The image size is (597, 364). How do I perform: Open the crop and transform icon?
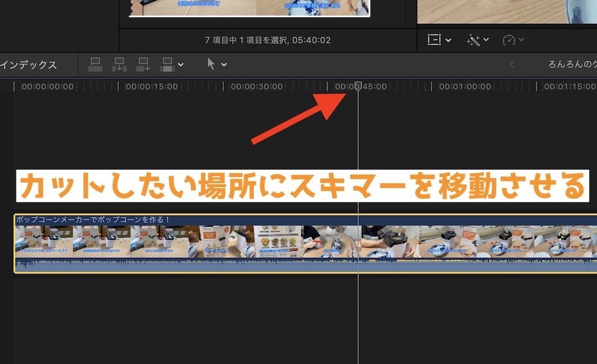(x=433, y=40)
